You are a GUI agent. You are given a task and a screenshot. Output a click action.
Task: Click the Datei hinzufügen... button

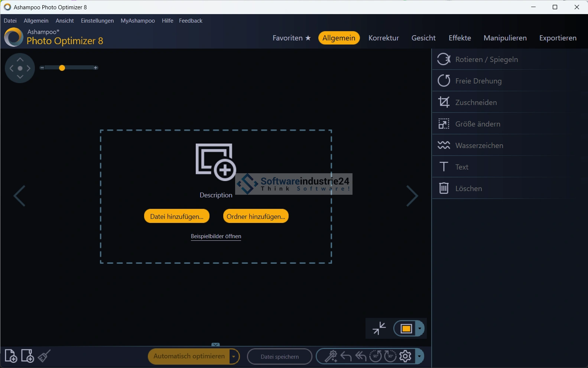point(176,217)
